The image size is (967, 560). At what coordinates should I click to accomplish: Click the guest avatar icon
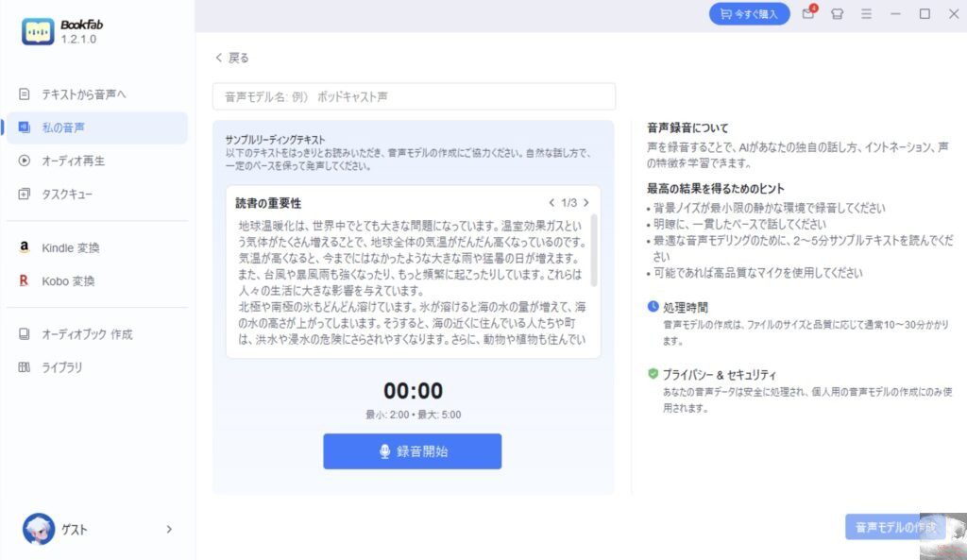coord(39,530)
